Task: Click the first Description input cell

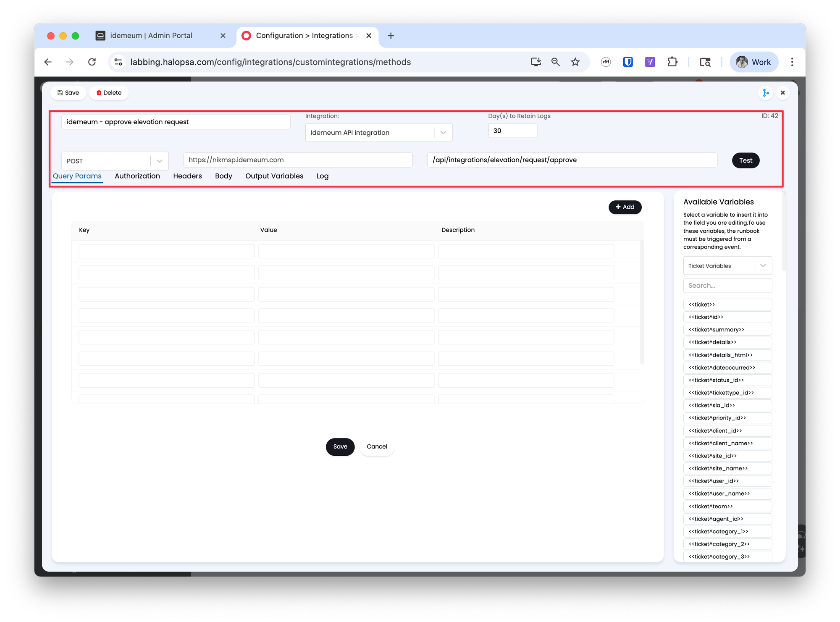Action: tap(526, 251)
